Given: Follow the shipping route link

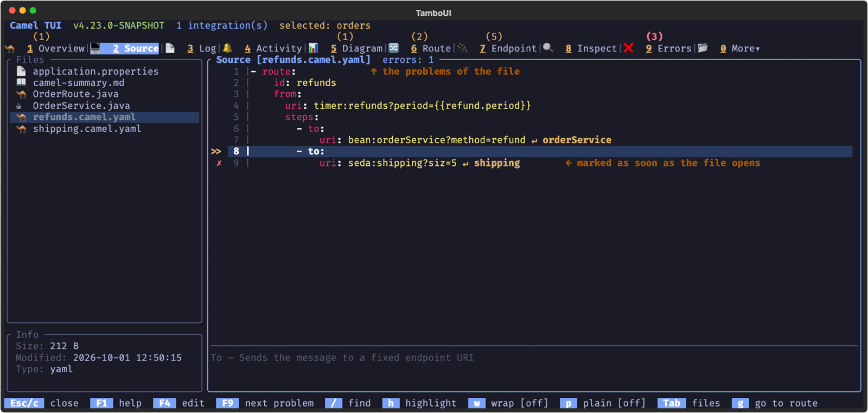Looking at the screenshot, I should [x=497, y=163].
